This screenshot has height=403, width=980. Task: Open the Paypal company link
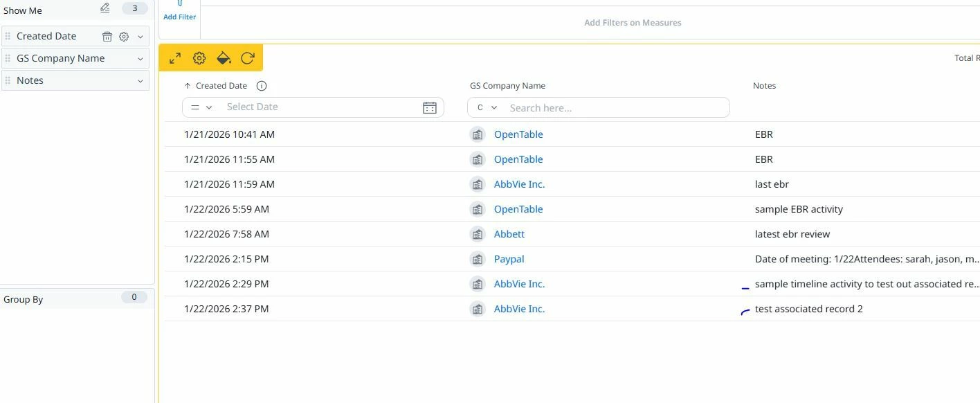(509, 259)
